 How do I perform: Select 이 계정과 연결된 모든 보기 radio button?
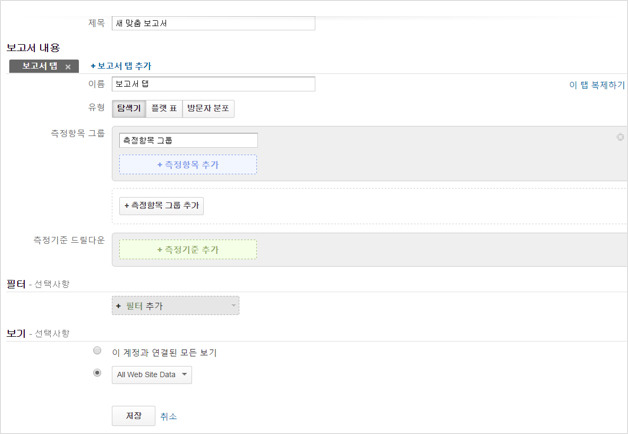pos(97,352)
